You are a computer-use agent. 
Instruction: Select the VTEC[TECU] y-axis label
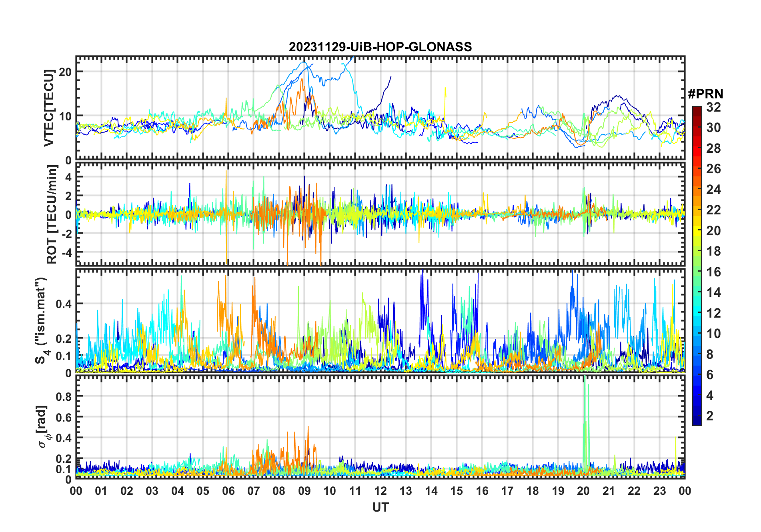[49, 108]
